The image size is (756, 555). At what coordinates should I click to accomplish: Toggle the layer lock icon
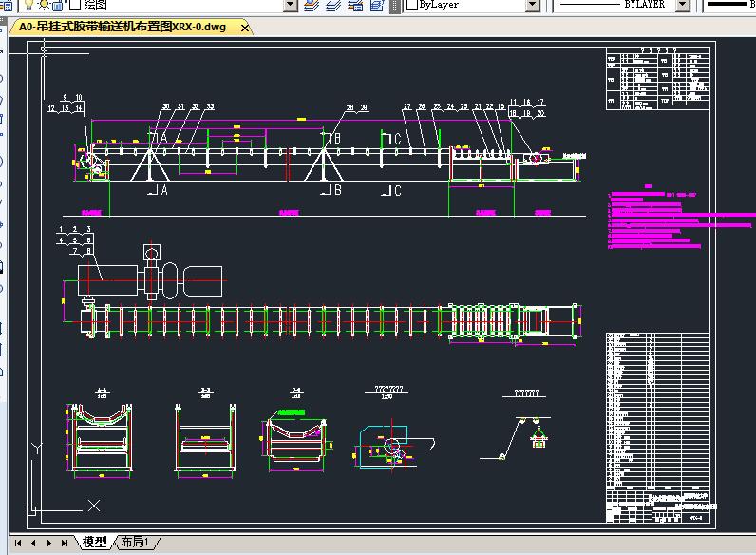pyautogui.click(x=58, y=5)
